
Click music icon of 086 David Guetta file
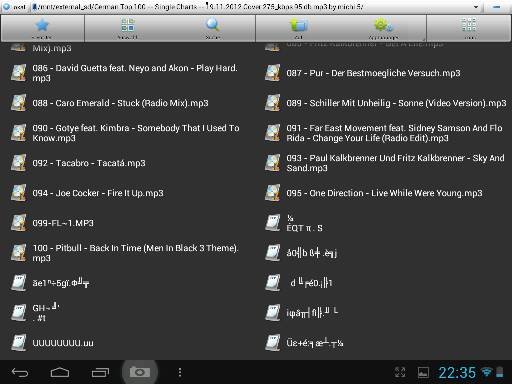pos(19,73)
